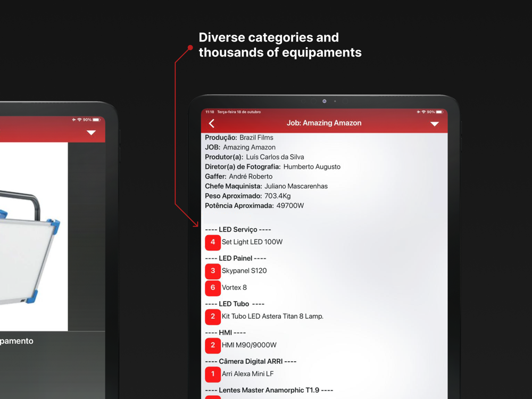Click the Produção: Brazil Films line
This screenshot has height=399, width=532.
pos(239,138)
